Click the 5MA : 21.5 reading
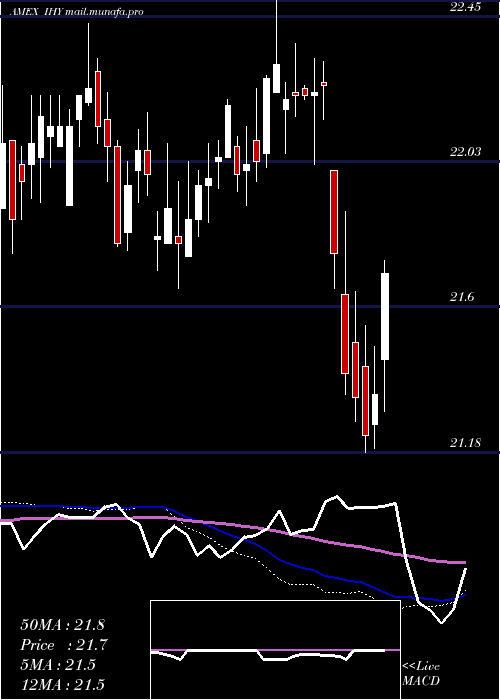 point(58,665)
